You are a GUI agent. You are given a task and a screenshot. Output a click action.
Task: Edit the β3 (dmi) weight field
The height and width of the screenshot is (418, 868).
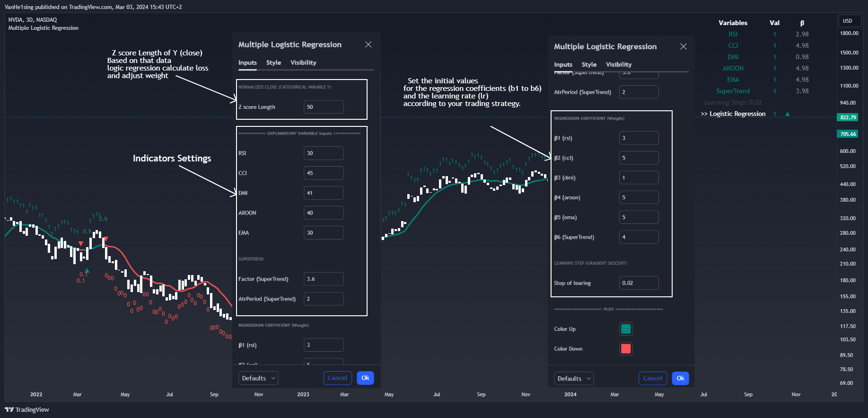click(639, 178)
